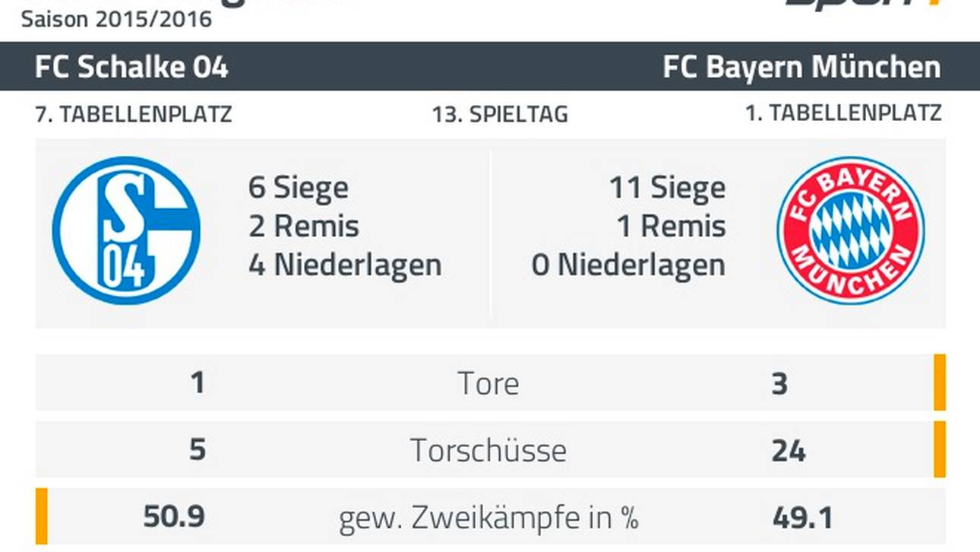
Task: Click the 1. Tabellenplatz label
Action: pyautogui.click(x=843, y=113)
